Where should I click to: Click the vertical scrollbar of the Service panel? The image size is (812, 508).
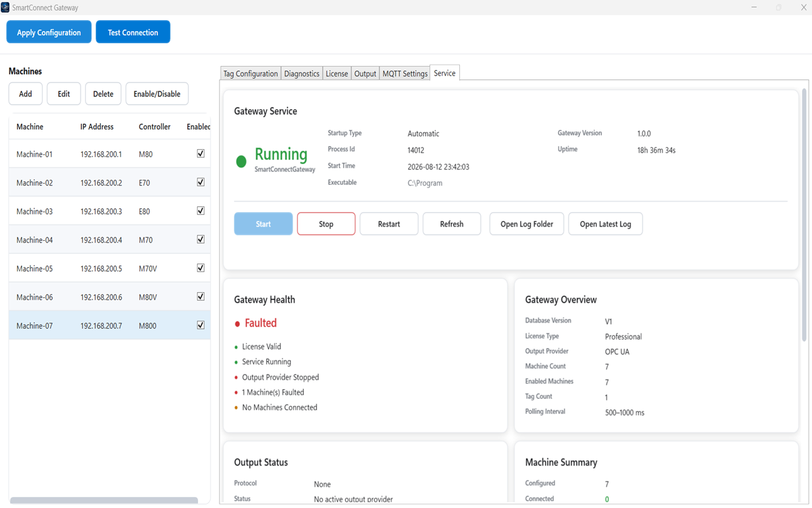coord(805,216)
